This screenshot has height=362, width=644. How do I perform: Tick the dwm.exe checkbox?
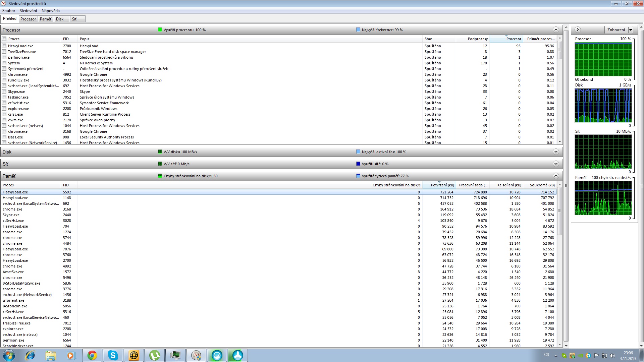coord(4,120)
